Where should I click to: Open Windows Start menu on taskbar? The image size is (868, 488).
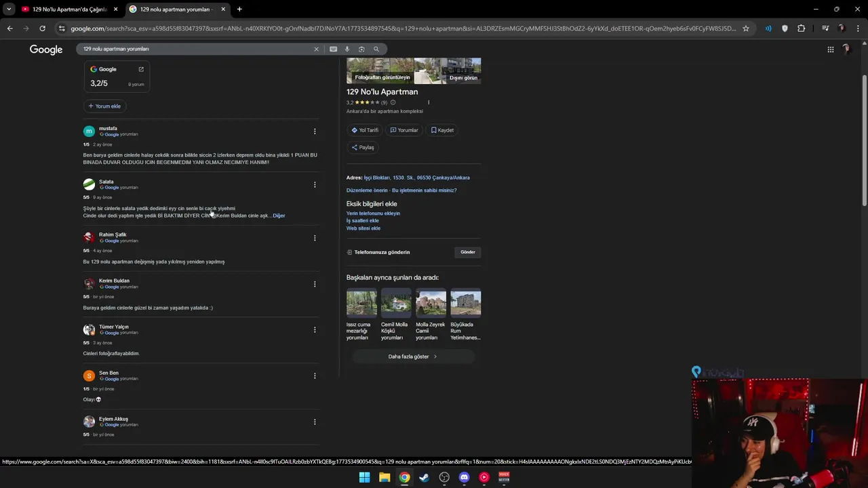tap(364, 477)
